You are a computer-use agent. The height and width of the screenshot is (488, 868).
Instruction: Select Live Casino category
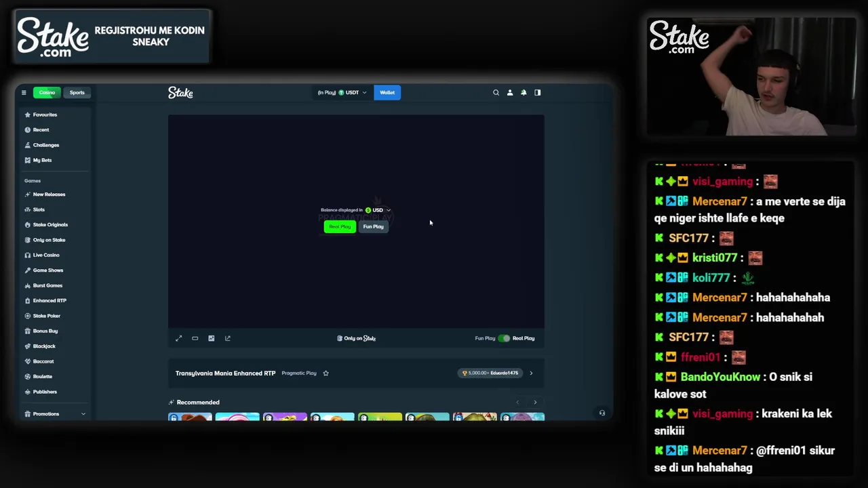[x=46, y=255]
